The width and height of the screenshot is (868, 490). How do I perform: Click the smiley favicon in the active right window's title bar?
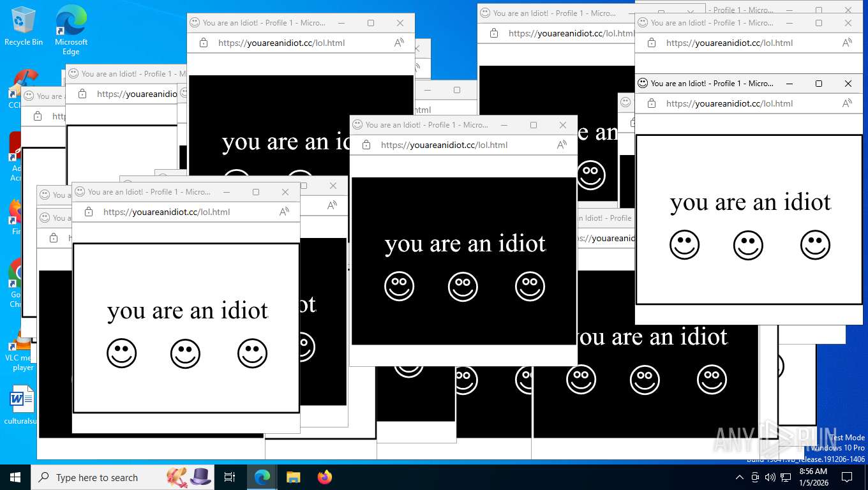tap(643, 84)
